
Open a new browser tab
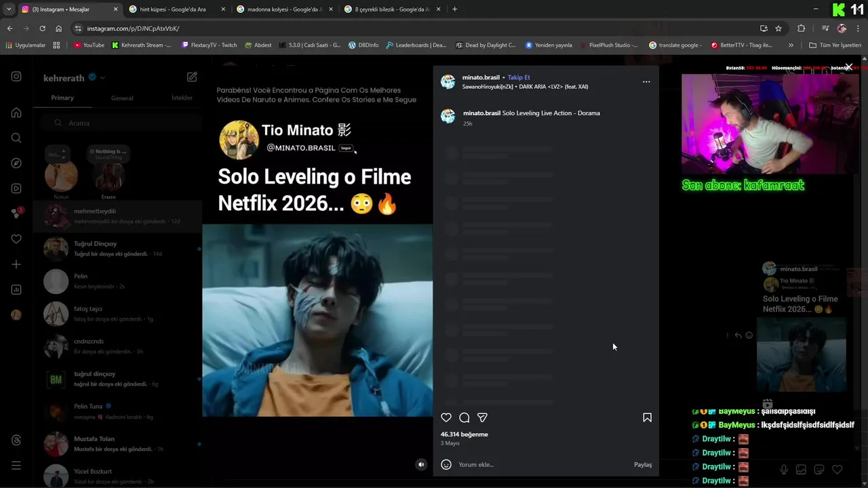click(454, 9)
